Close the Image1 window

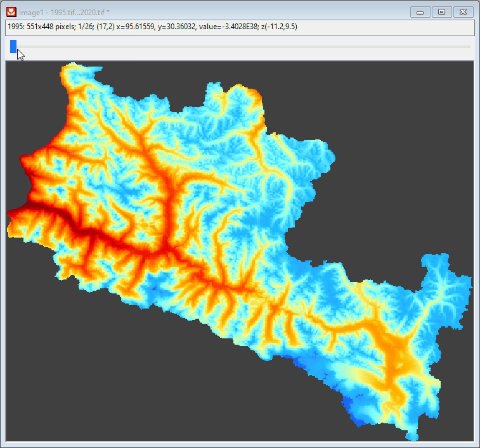463,11
